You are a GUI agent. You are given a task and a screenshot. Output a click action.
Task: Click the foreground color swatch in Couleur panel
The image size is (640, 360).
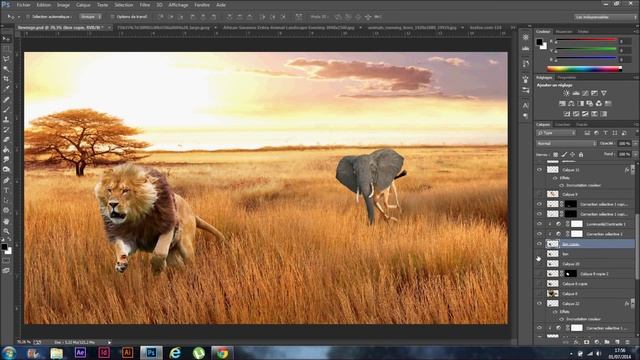540,42
